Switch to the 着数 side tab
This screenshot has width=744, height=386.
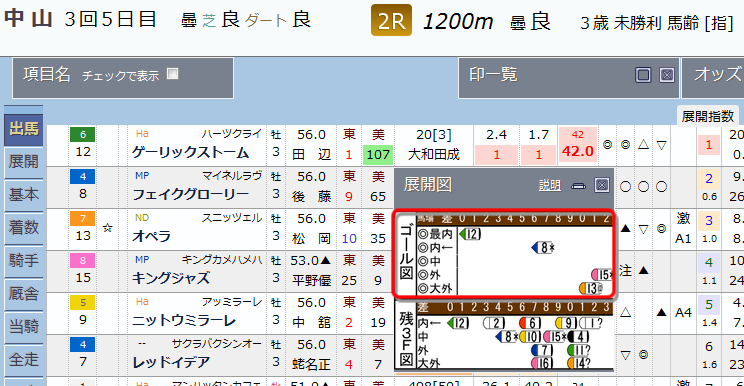coord(24,228)
